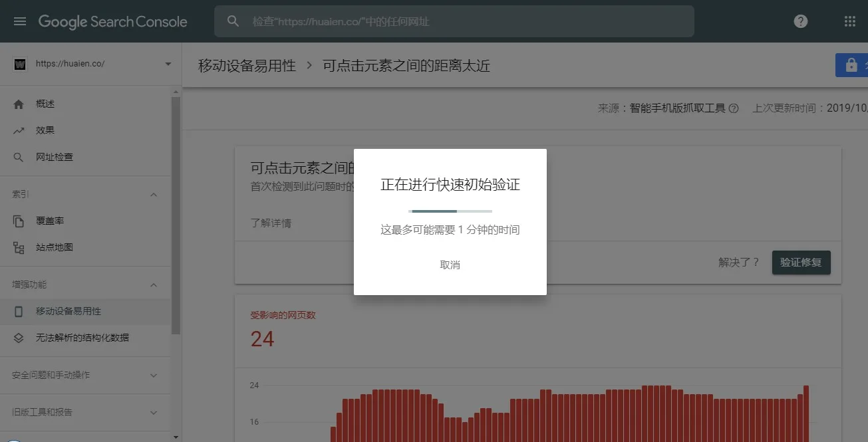
Task: Click the search input field at top
Action: pyautogui.click(x=452, y=21)
